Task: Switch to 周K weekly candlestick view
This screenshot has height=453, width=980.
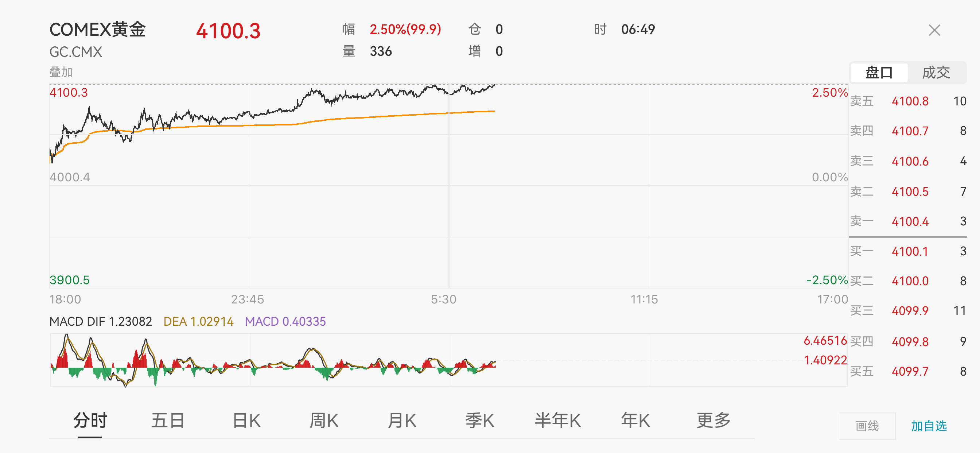Action: [x=324, y=421]
